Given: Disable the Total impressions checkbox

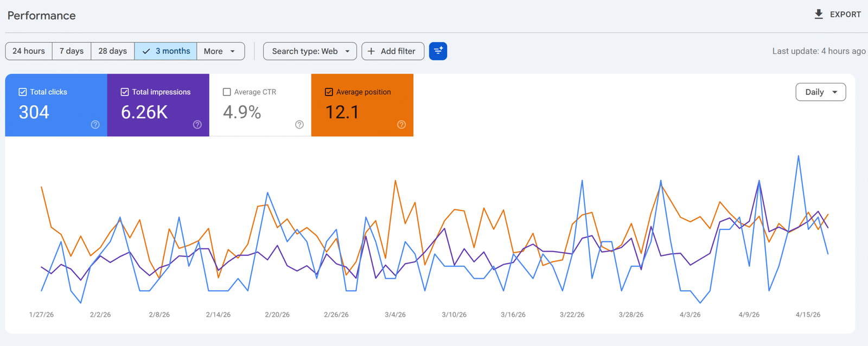Looking at the screenshot, I should [125, 92].
